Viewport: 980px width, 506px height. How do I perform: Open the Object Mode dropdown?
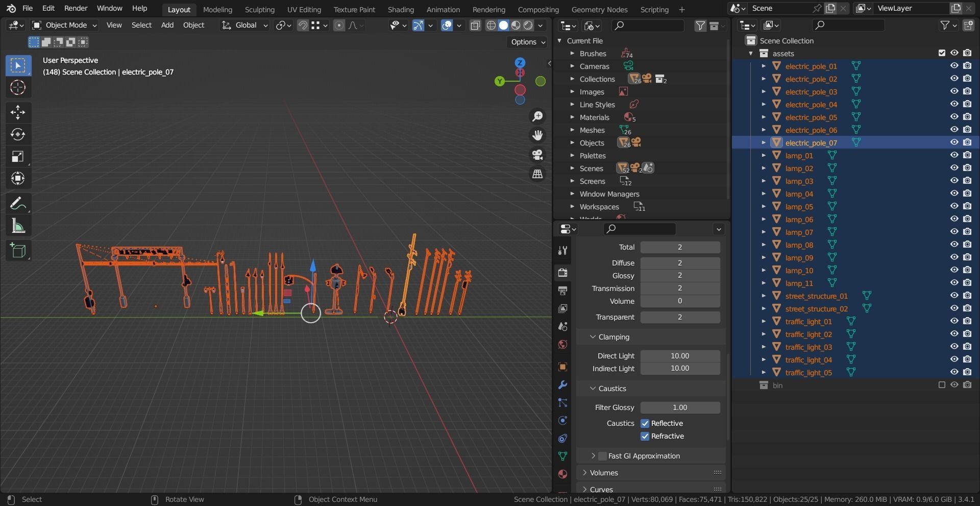click(64, 25)
